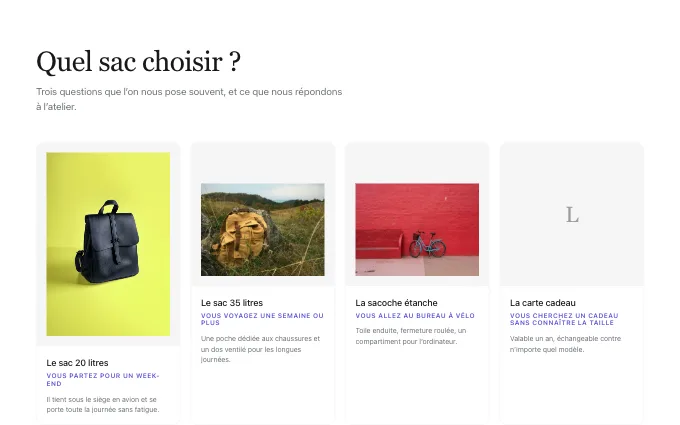Viewport: 680px width, 425px height.
Task: Click description about fitting under airplane seat
Action: click(x=103, y=404)
